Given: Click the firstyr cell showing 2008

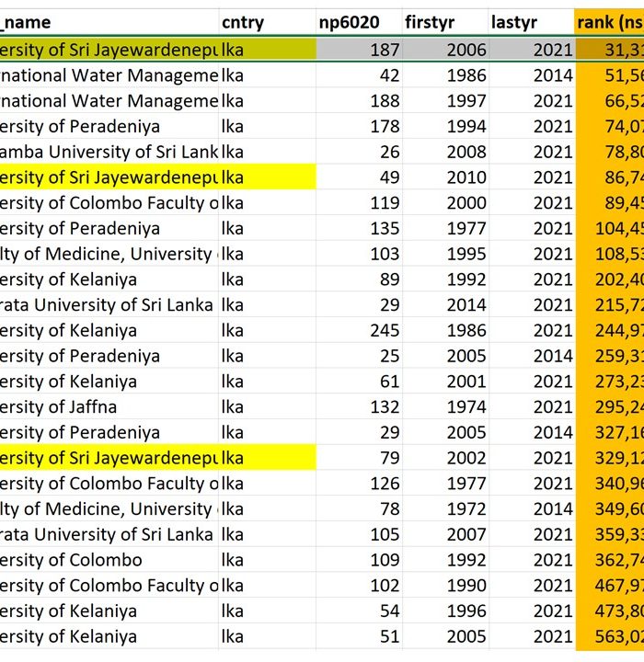Looking at the screenshot, I should 446,152.
